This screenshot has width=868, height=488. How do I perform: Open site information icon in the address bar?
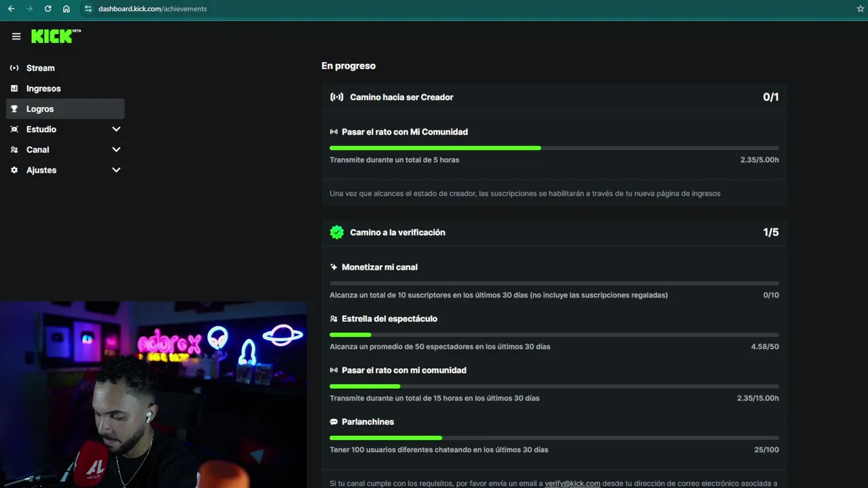click(x=88, y=9)
